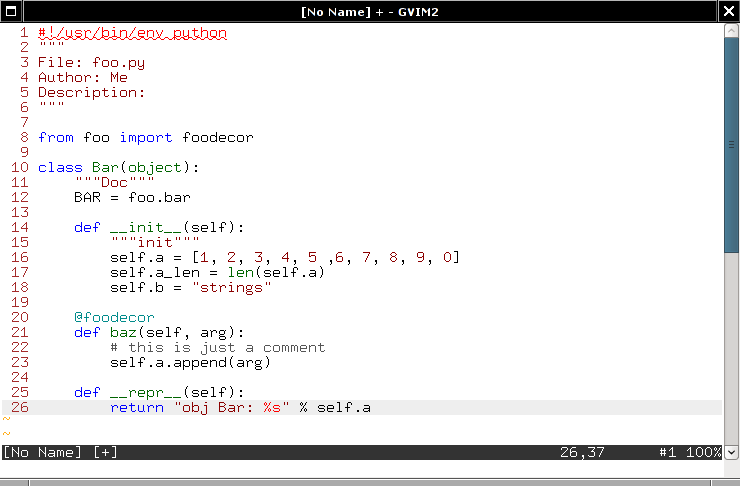
Task: Click the comment '# this is just a comment'
Action: click(218, 348)
